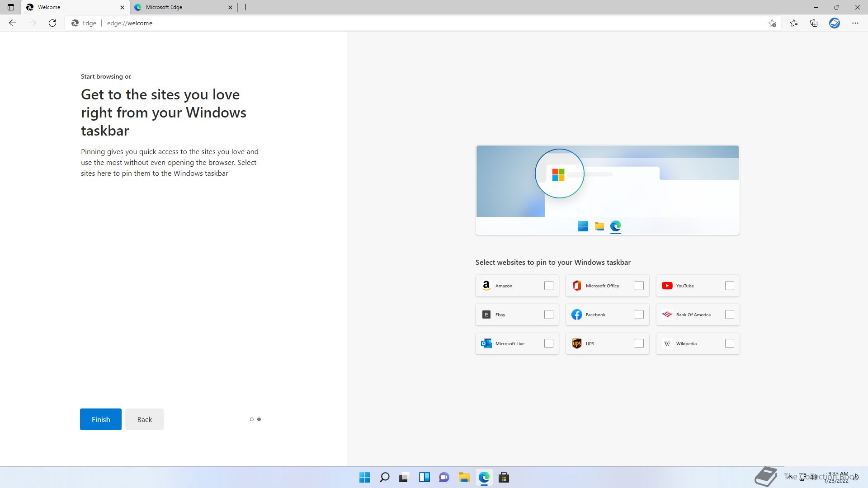Click the Facebook logo icon

[577, 314]
